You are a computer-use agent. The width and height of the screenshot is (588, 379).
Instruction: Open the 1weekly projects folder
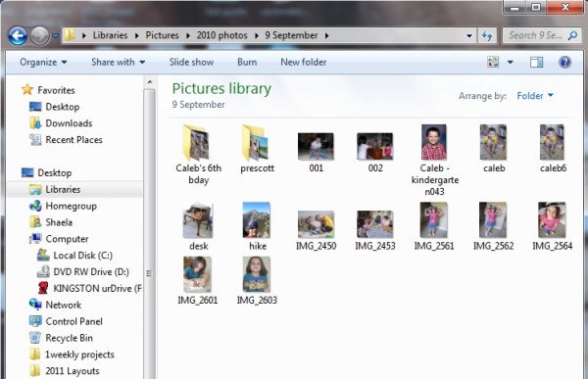tap(72, 355)
